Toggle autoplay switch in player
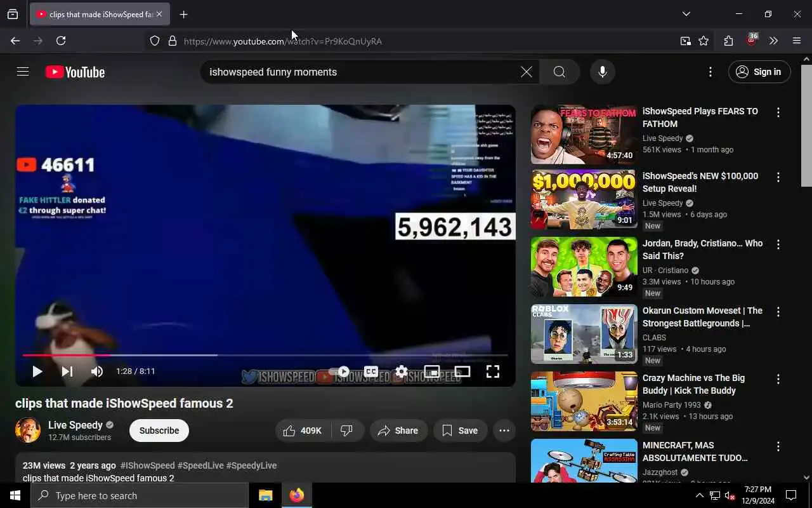The image size is (812, 508). click(x=341, y=371)
